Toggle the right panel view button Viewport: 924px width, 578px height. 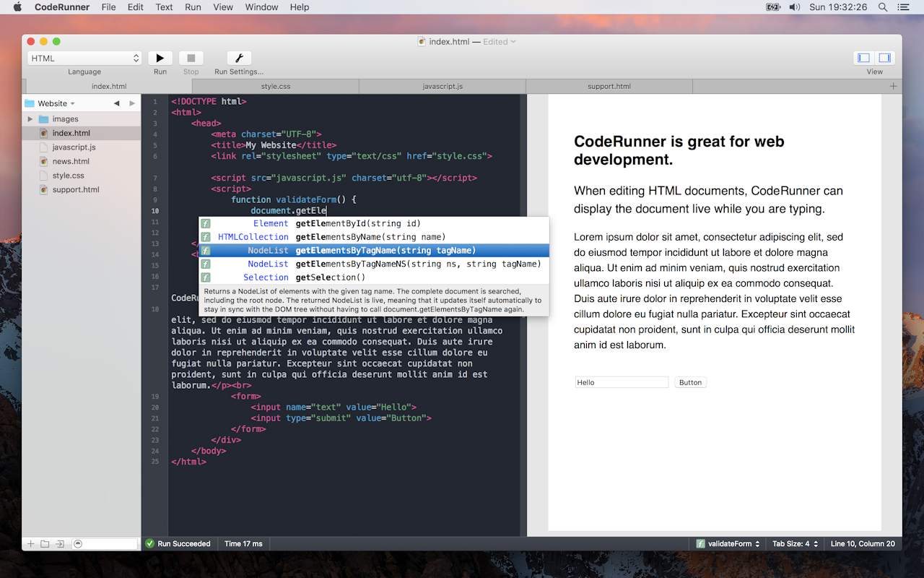click(x=884, y=59)
